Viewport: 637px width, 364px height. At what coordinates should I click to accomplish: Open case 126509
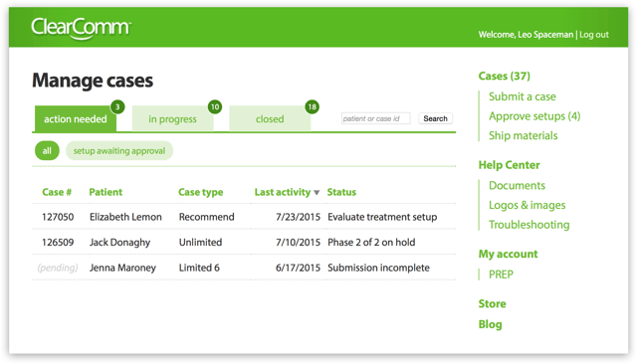pos(58,243)
